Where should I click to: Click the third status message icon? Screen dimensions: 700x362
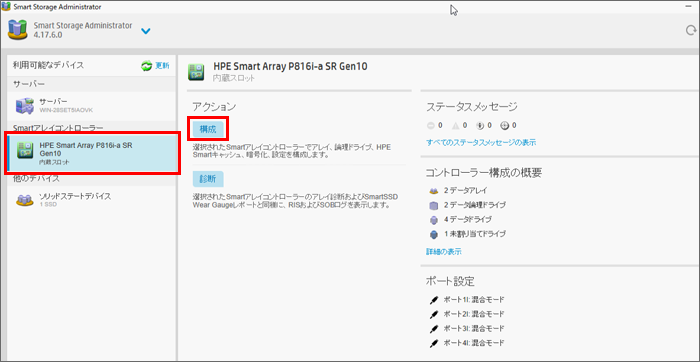[x=480, y=125]
